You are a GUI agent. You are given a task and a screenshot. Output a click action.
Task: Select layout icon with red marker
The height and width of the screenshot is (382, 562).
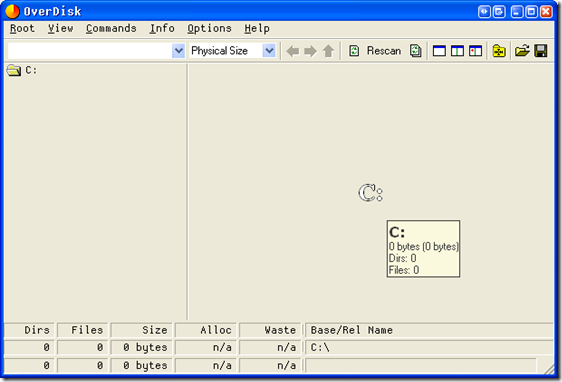tap(475, 51)
